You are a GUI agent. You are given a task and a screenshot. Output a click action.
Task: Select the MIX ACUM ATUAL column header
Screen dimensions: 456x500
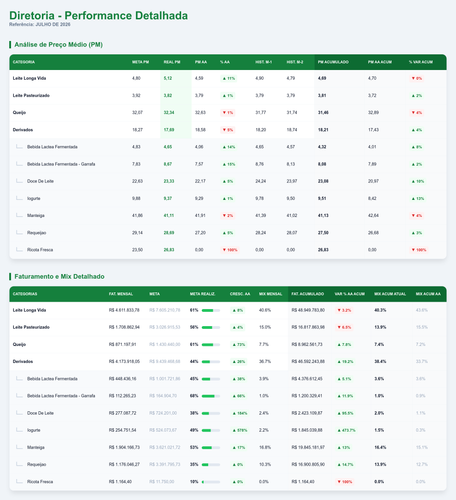390,294
